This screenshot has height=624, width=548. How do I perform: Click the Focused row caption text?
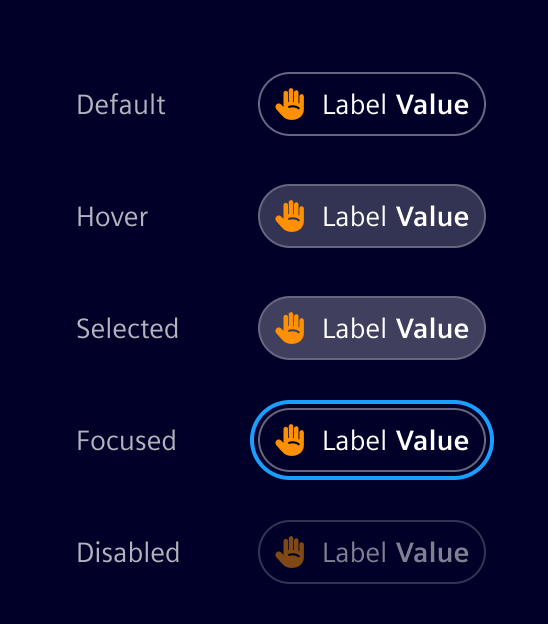point(126,441)
